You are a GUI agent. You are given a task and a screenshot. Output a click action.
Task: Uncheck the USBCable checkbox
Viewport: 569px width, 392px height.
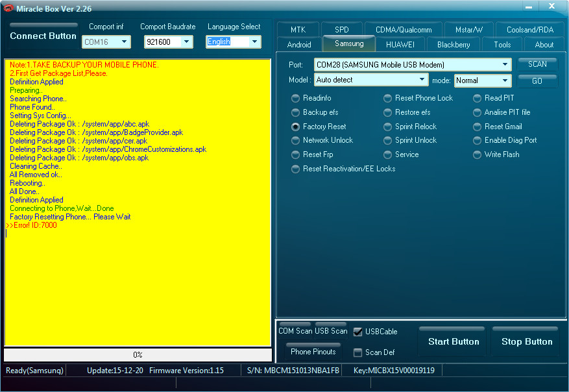pyautogui.click(x=358, y=332)
